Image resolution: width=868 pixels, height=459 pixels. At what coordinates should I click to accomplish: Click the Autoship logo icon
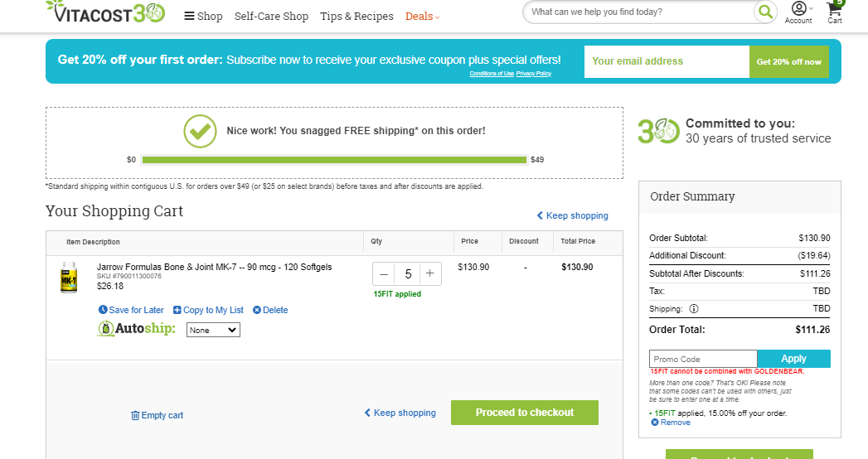tap(136, 328)
